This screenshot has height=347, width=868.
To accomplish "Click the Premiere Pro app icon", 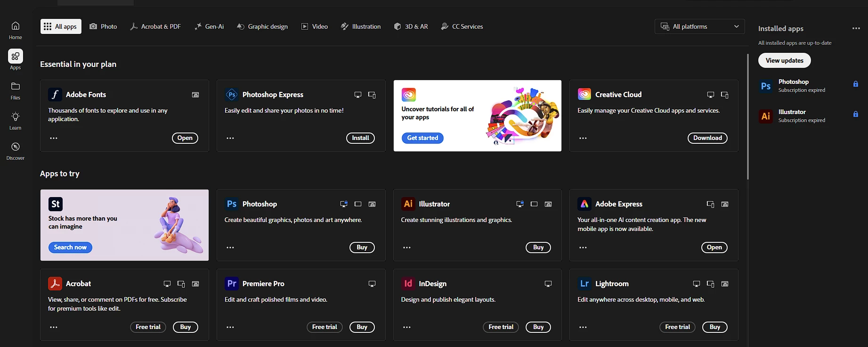I will (232, 283).
